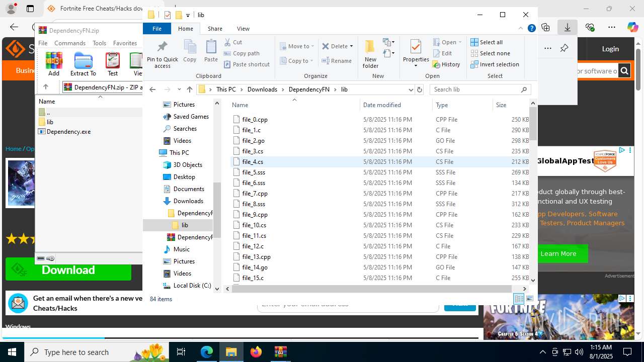Image resolution: width=644 pixels, height=362 pixels.
Task: Click Invert selection in ribbon
Action: 495,64
